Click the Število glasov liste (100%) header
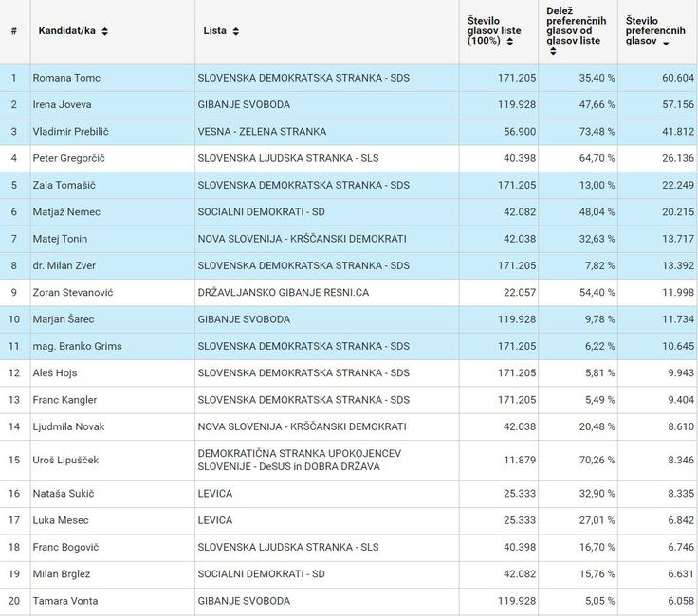The image size is (698, 616). (x=494, y=30)
